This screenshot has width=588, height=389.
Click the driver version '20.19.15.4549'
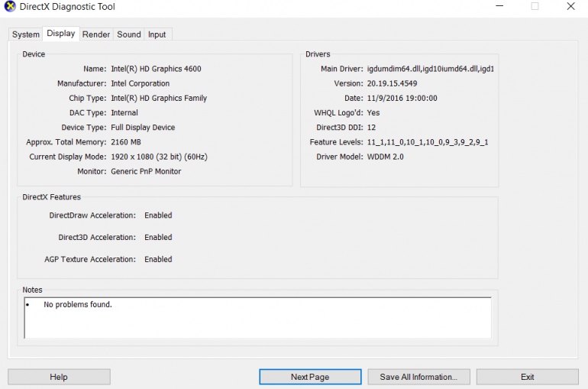(392, 83)
